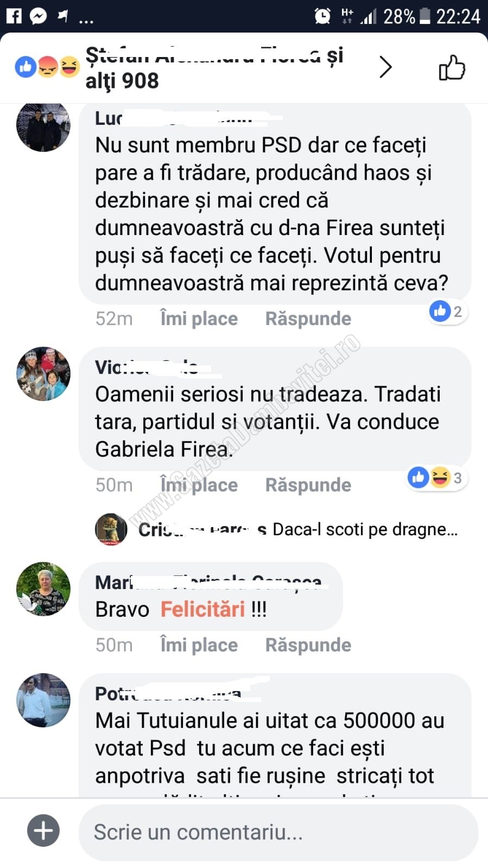488x868 pixels.
Task: Like the 'Bravo Felicitări' comment
Action: [199, 645]
